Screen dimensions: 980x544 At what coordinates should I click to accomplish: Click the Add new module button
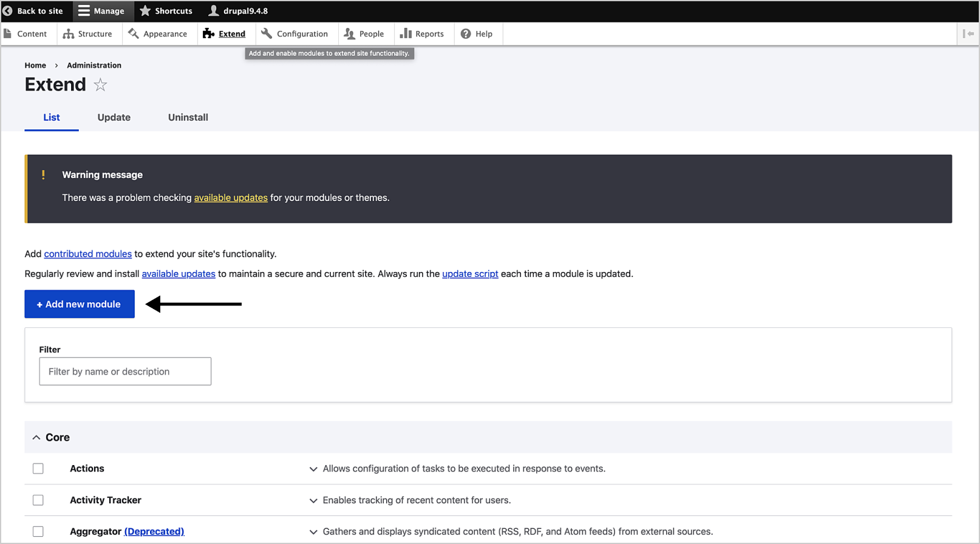pyautogui.click(x=80, y=304)
